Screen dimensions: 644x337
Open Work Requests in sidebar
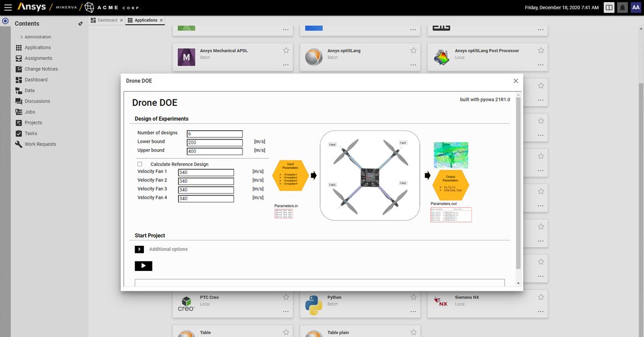pyautogui.click(x=40, y=144)
